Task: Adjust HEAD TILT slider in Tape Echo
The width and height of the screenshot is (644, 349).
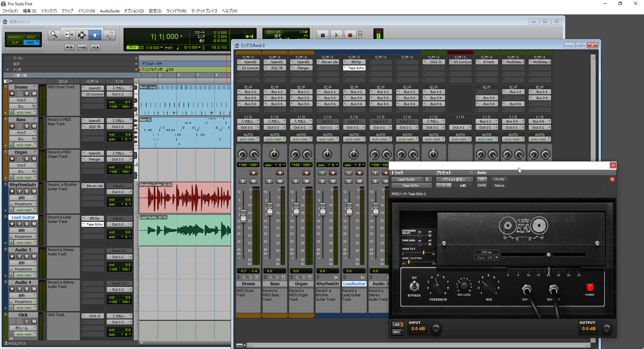Action: (x=424, y=252)
